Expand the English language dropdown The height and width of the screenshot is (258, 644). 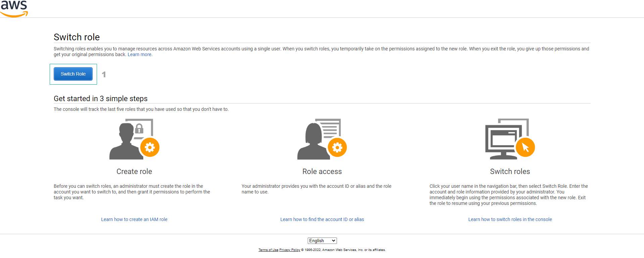pos(322,241)
